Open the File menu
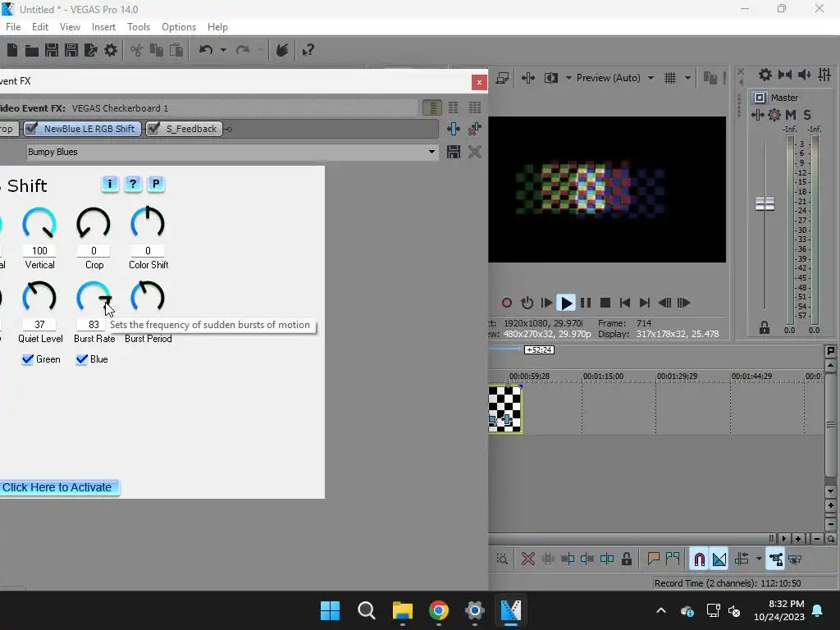 click(x=13, y=27)
